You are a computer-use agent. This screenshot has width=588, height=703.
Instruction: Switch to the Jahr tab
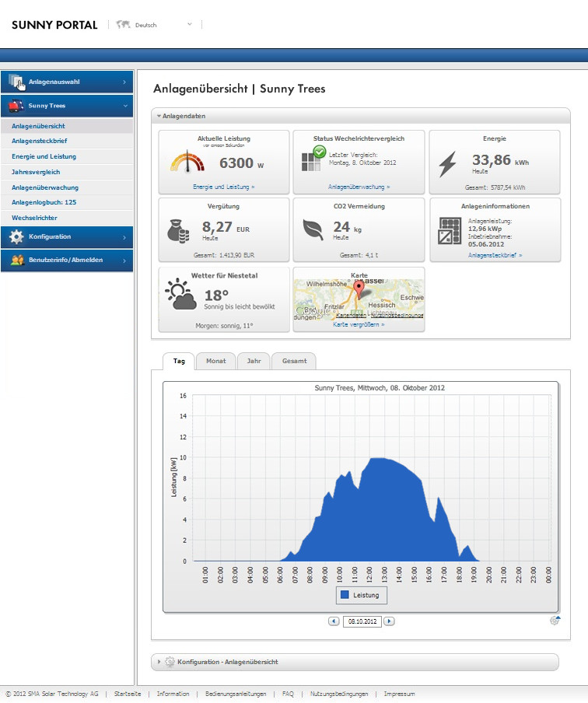(x=254, y=361)
